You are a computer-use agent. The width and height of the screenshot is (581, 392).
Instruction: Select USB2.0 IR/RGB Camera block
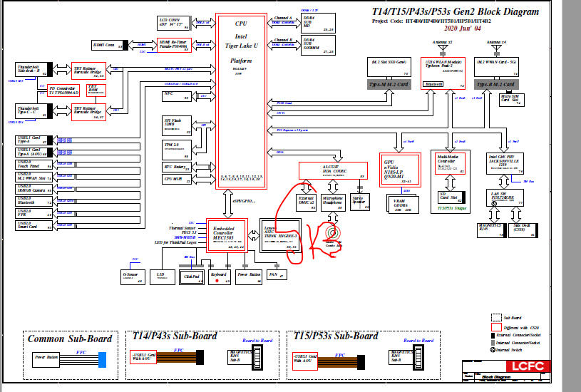tap(34, 189)
